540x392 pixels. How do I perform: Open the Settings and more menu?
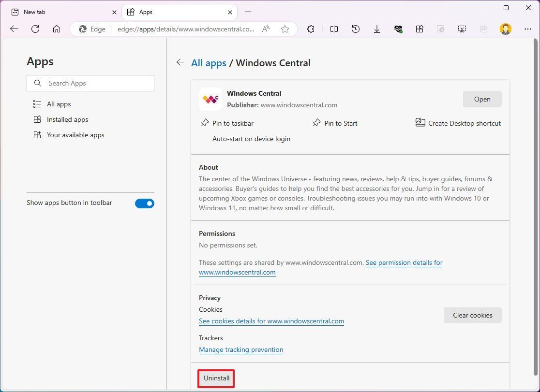click(528, 29)
